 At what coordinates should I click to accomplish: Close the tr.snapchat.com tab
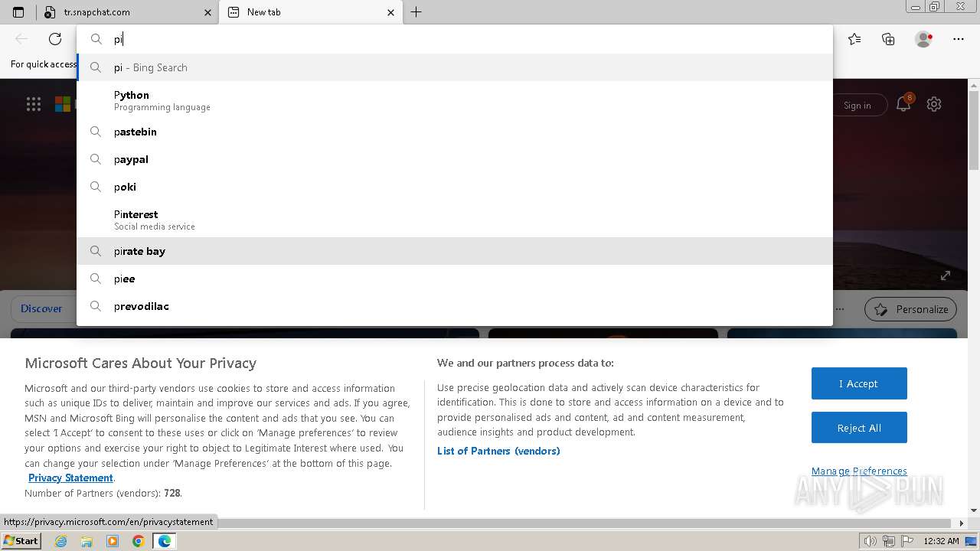click(207, 12)
